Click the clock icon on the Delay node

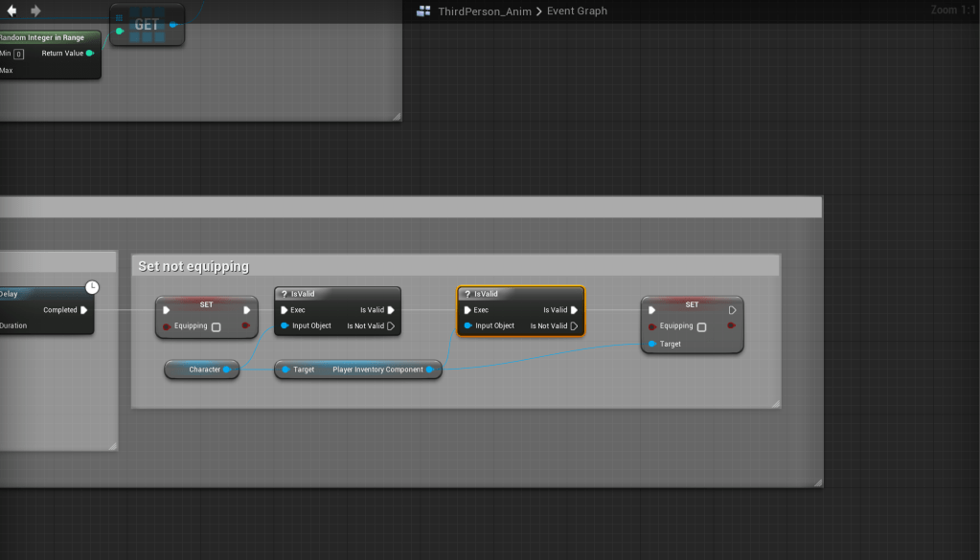point(92,287)
